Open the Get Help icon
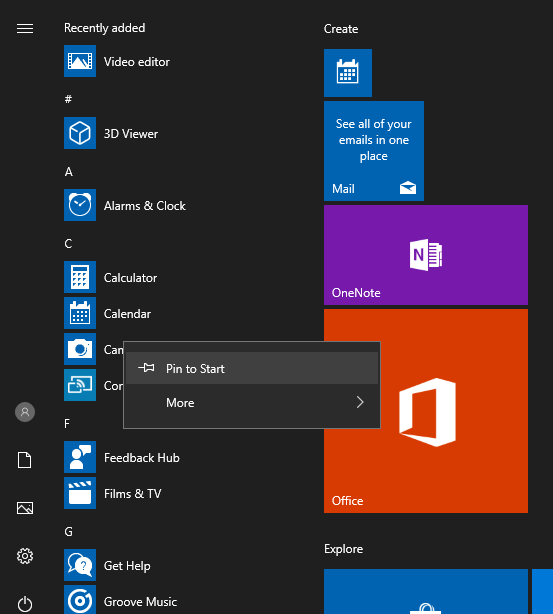 click(x=80, y=565)
